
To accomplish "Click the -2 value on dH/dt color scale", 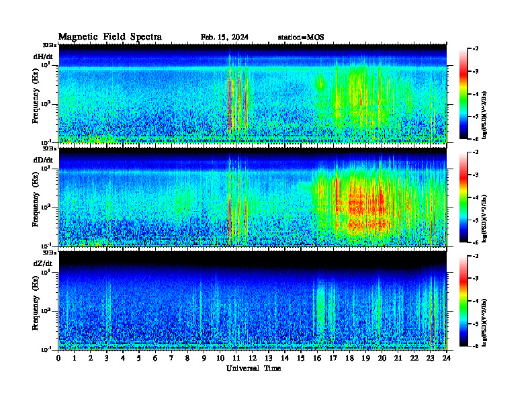I will click(476, 49).
